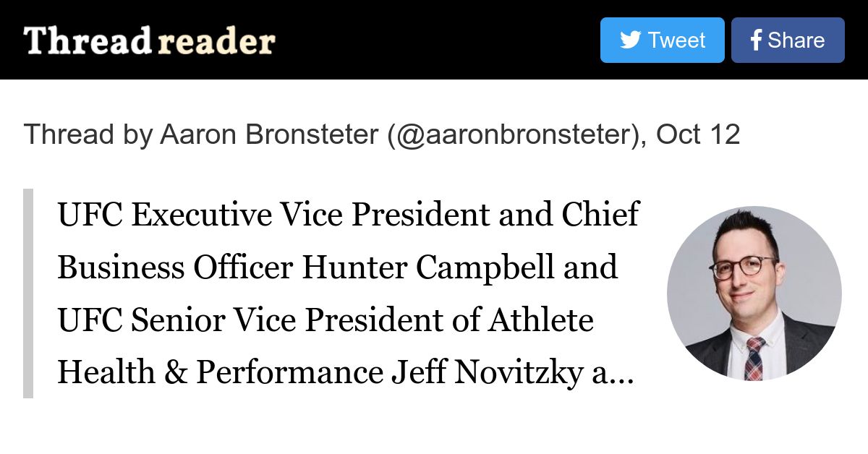Image resolution: width=868 pixels, height=454 pixels.
Task: Click the "Health & Performance" text
Action: pos(220,372)
